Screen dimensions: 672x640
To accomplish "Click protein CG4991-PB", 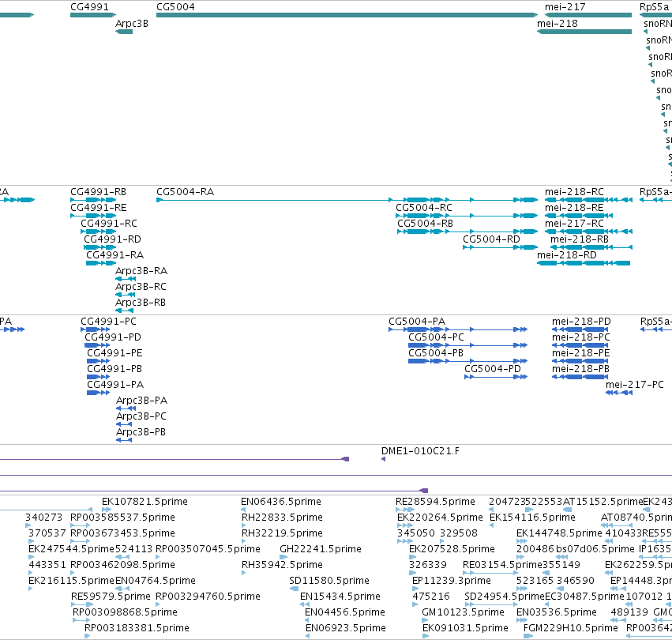I will pyautogui.click(x=115, y=369).
